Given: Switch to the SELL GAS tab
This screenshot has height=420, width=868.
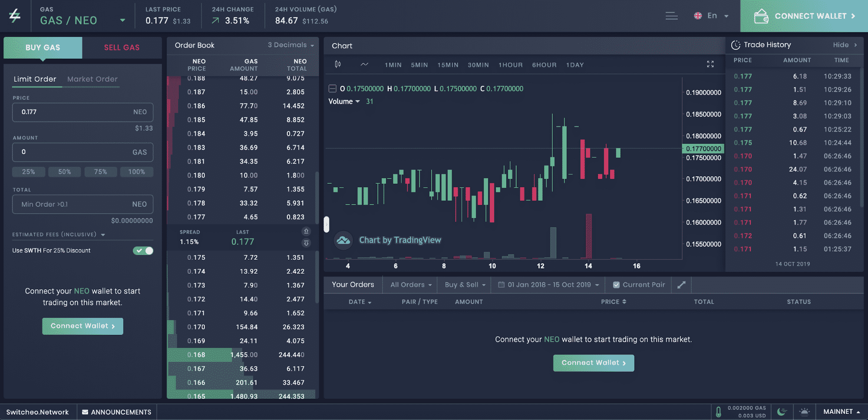Looking at the screenshot, I should click(122, 47).
